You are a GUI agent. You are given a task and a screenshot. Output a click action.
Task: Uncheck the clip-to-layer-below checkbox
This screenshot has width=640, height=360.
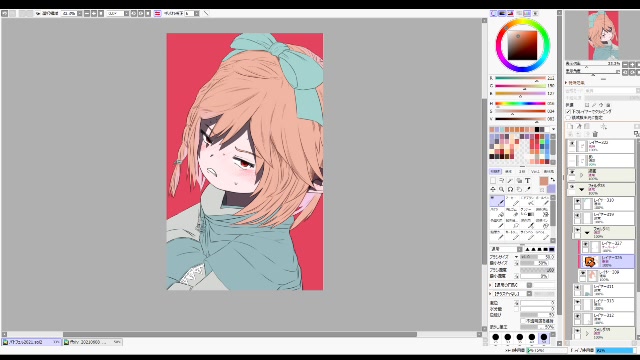pos(568,111)
